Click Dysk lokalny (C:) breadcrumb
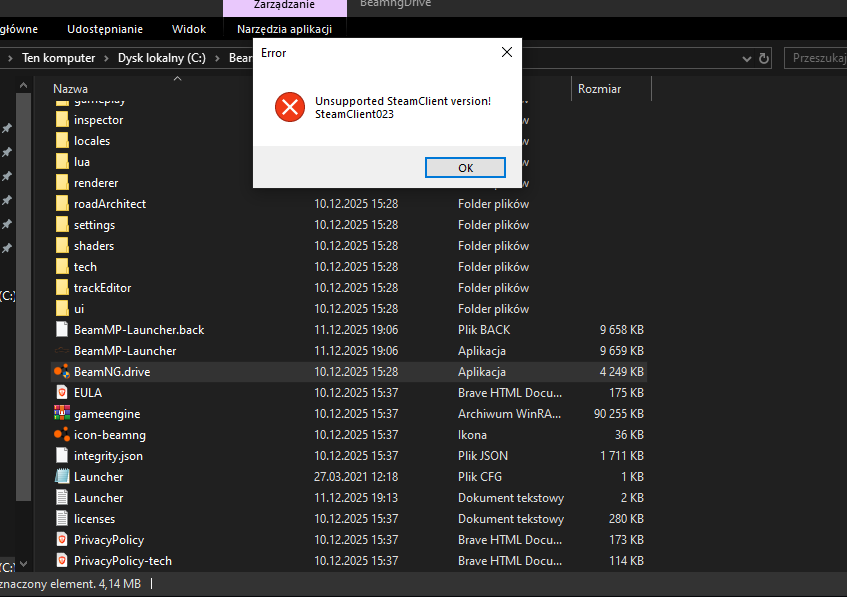The width and height of the screenshot is (847, 597). pyautogui.click(x=162, y=58)
